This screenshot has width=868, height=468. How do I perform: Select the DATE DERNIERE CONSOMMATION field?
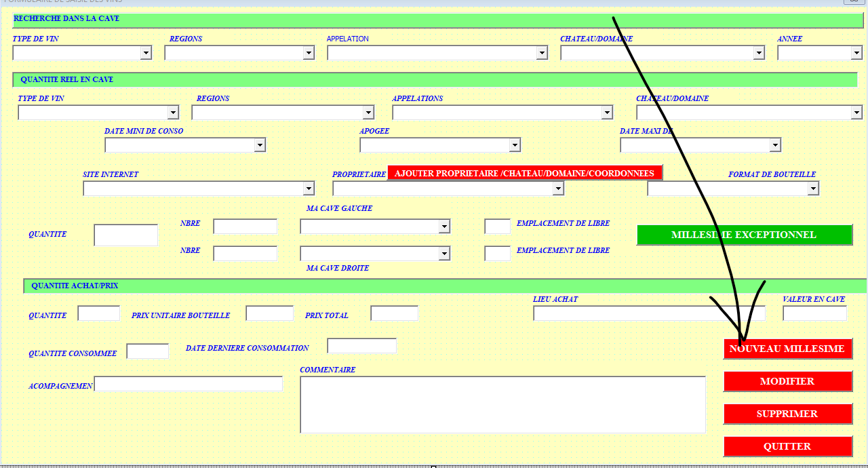(x=361, y=346)
